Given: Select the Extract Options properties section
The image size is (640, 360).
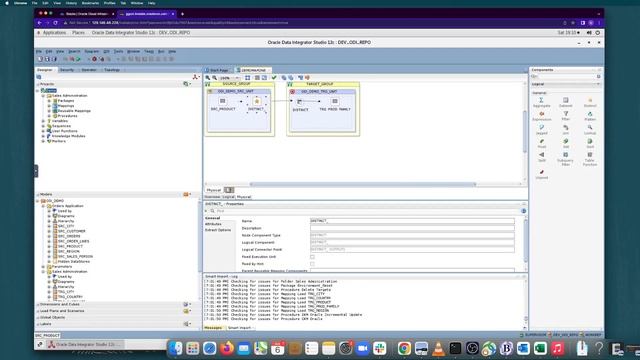Looking at the screenshot, I should tap(218, 230).
